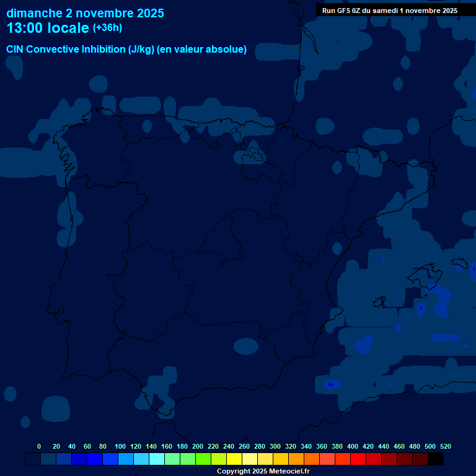Click the legend value "280"
The image size is (476, 476).
[260, 446]
